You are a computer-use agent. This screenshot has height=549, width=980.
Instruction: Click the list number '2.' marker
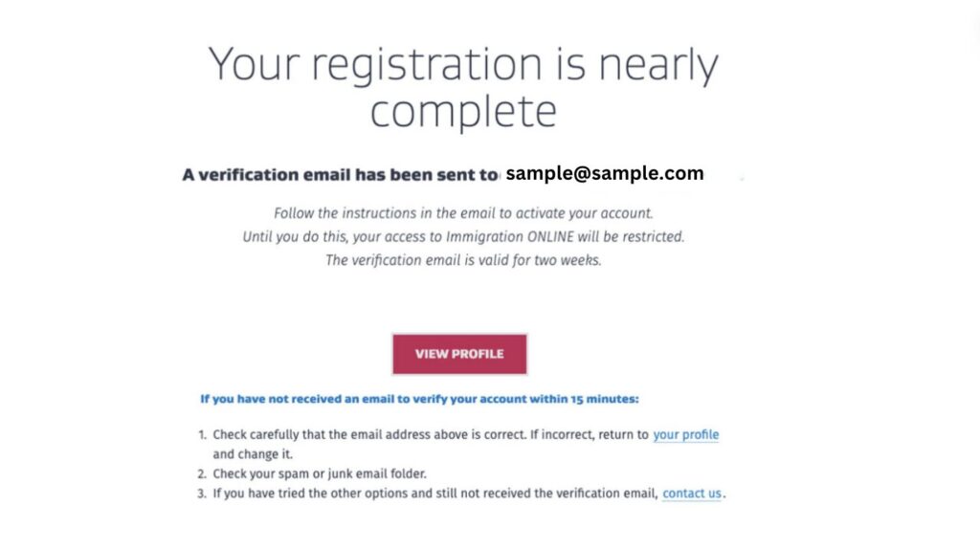coord(204,474)
